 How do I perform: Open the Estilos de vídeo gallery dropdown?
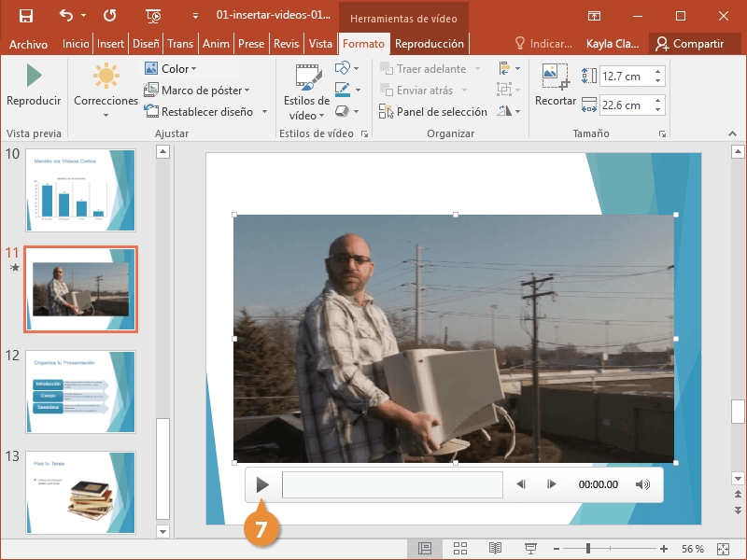coord(306,91)
